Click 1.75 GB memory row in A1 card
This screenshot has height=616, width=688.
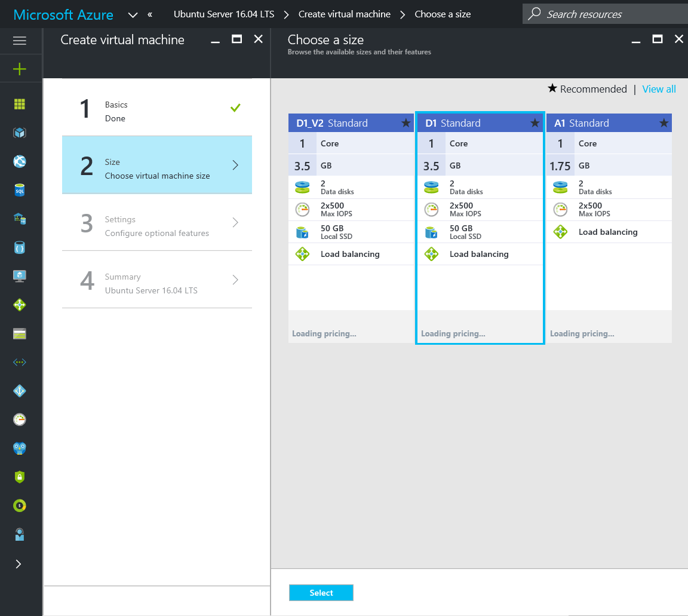pyautogui.click(x=609, y=166)
